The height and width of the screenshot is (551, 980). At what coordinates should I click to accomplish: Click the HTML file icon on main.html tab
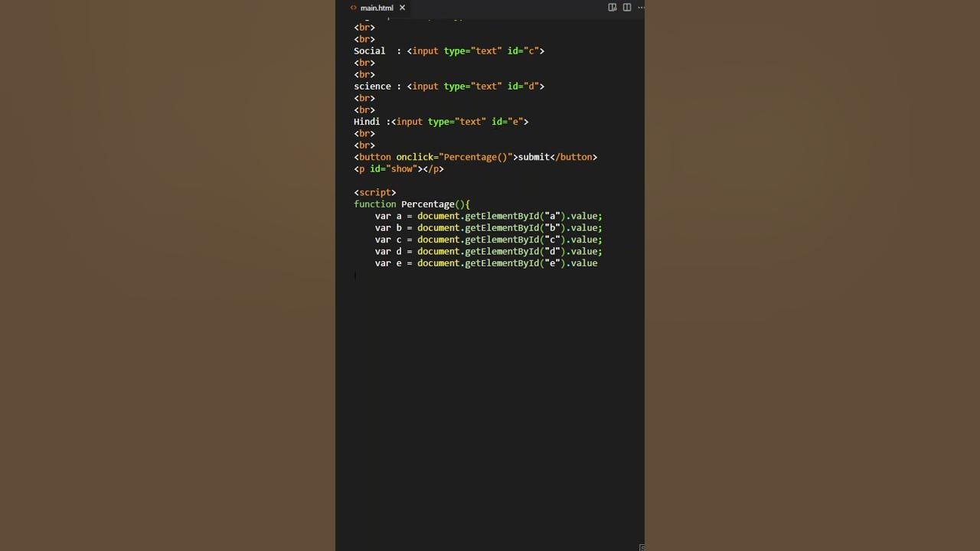pyautogui.click(x=353, y=8)
